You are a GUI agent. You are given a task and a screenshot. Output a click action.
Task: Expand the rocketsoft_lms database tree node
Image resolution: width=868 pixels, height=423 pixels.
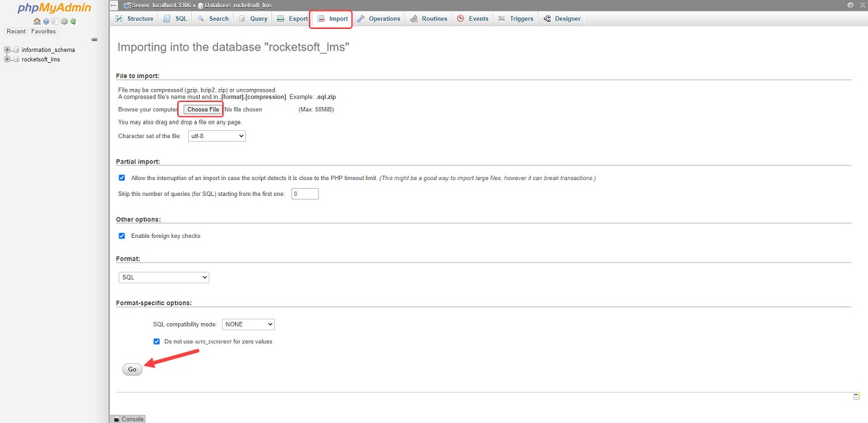point(7,59)
